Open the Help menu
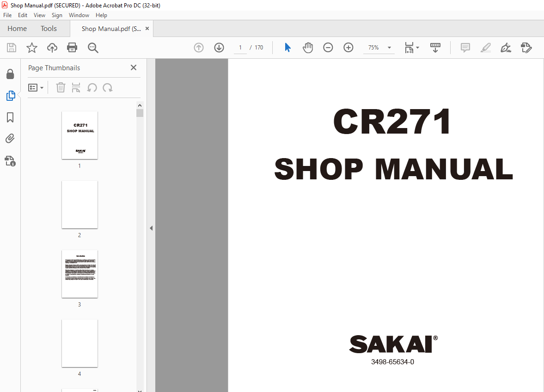 tap(101, 15)
